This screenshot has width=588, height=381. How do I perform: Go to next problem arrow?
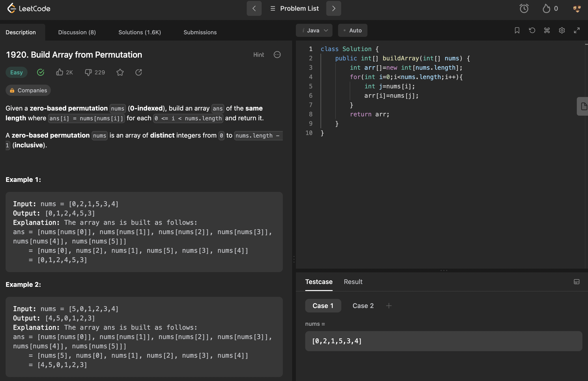point(334,8)
